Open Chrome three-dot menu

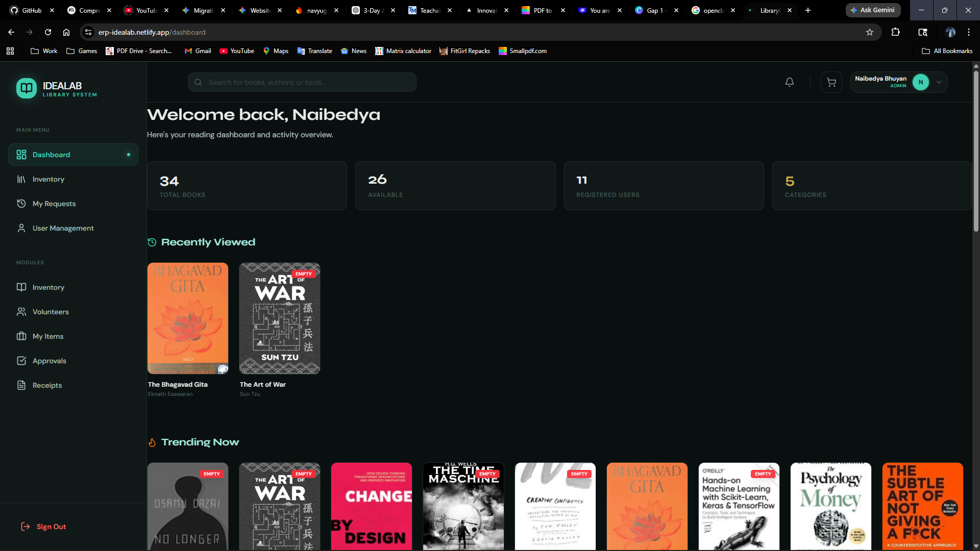[x=969, y=32]
